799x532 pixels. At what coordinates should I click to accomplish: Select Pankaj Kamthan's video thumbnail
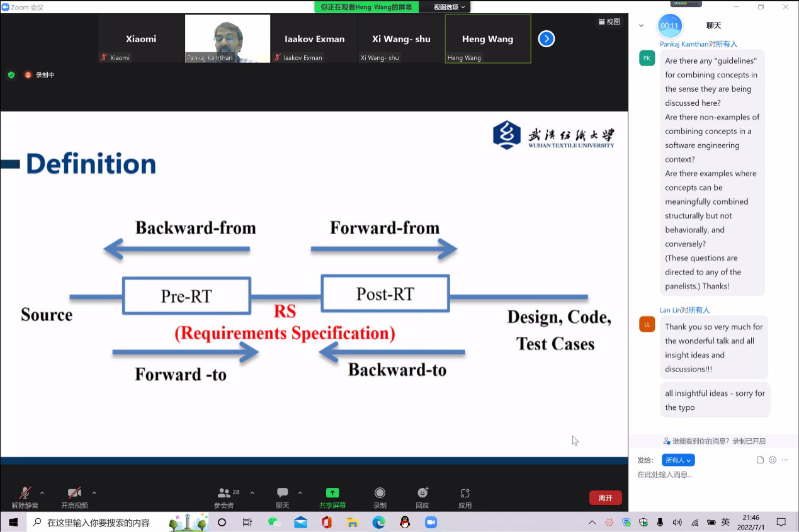tap(227, 39)
